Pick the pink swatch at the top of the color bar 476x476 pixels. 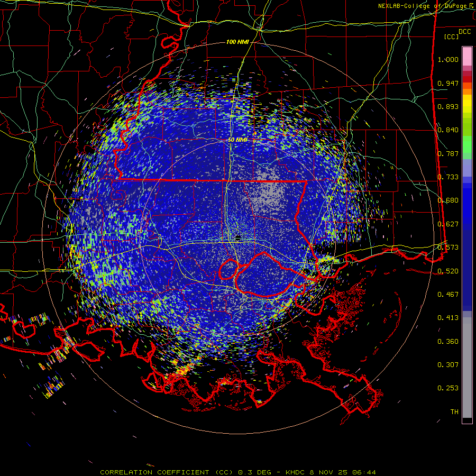click(x=467, y=56)
